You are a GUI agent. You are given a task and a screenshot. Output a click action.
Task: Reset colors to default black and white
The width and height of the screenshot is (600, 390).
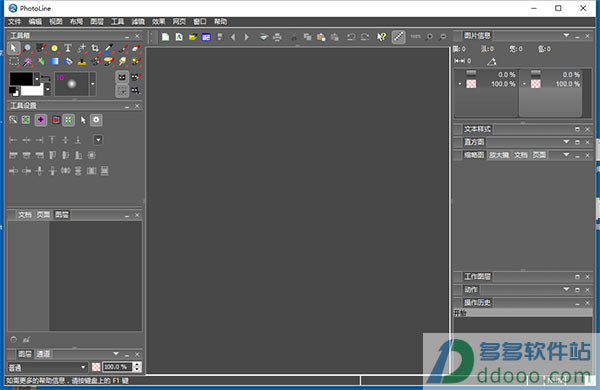point(14,92)
